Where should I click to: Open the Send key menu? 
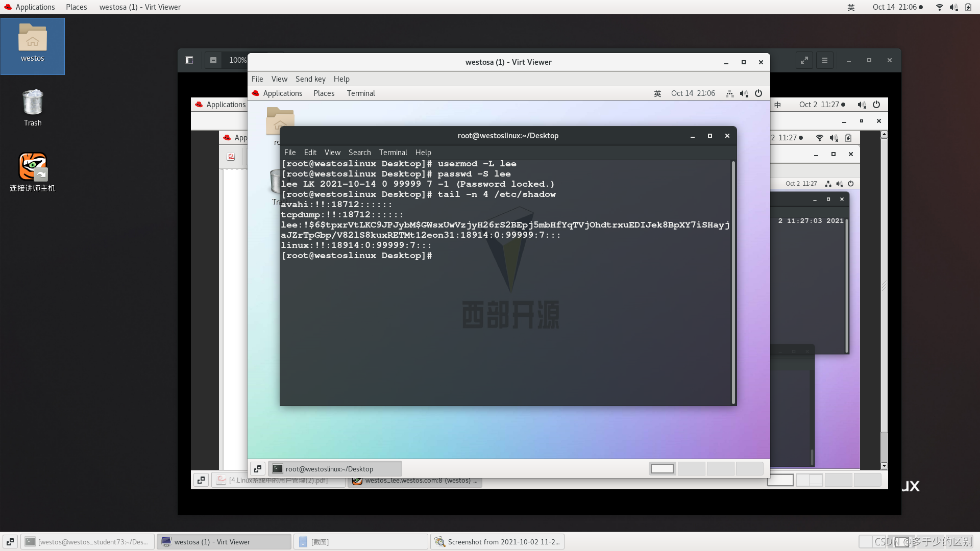[x=310, y=79]
